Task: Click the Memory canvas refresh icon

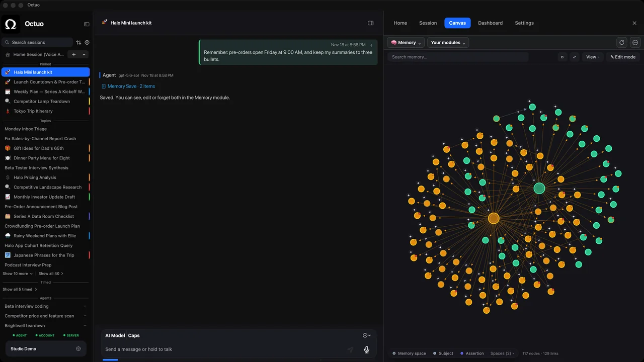Action: tap(622, 43)
